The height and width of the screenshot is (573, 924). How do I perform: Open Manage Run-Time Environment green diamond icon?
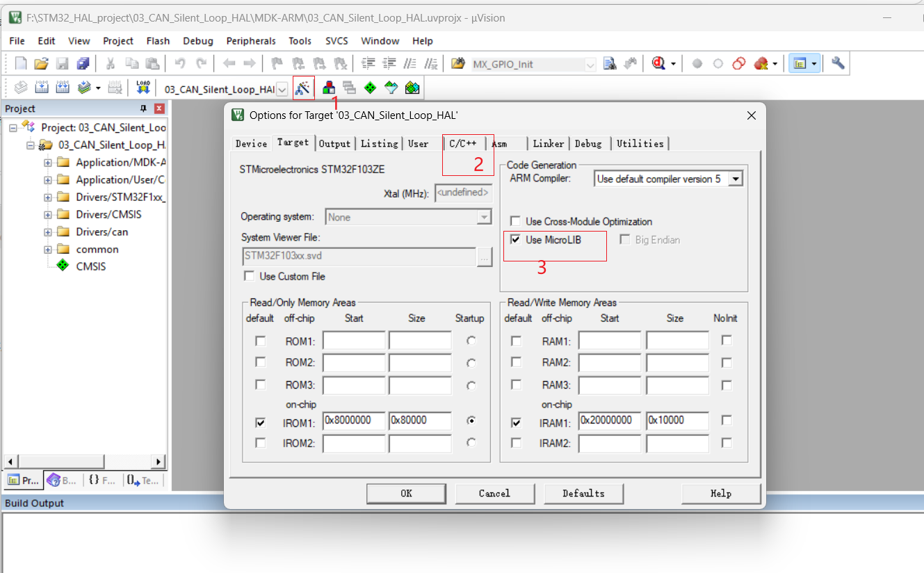pyautogui.click(x=371, y=88)
